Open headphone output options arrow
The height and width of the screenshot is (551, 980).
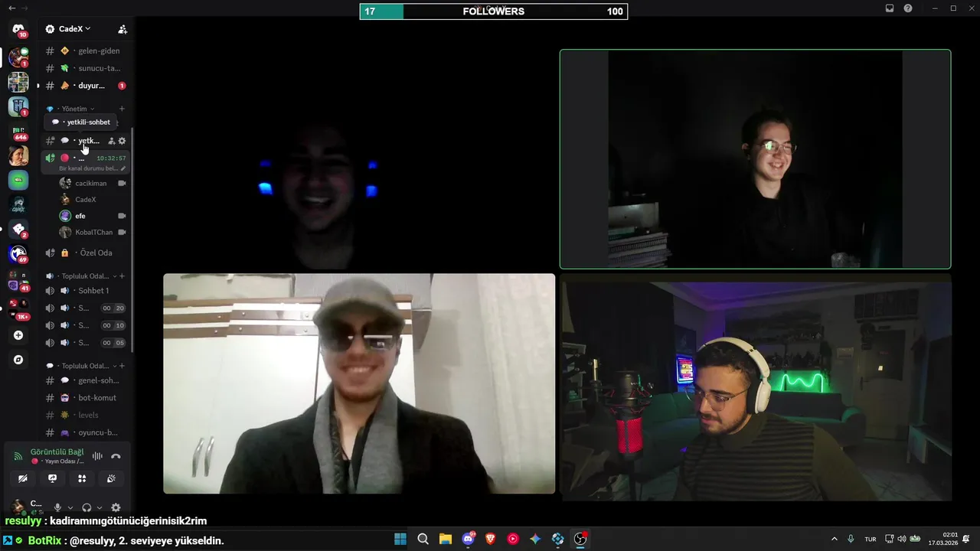point(100,507)
